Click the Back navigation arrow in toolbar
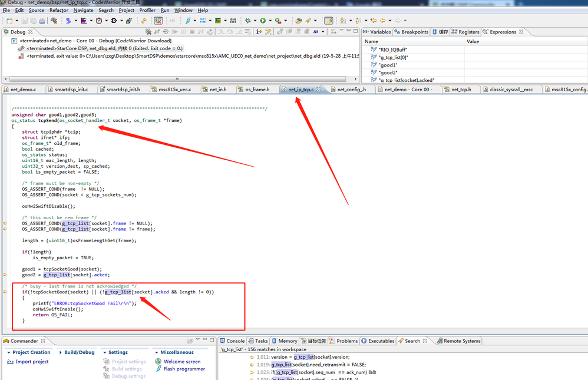This screenshot has height=380, width=588. click(x=382, y=21)
